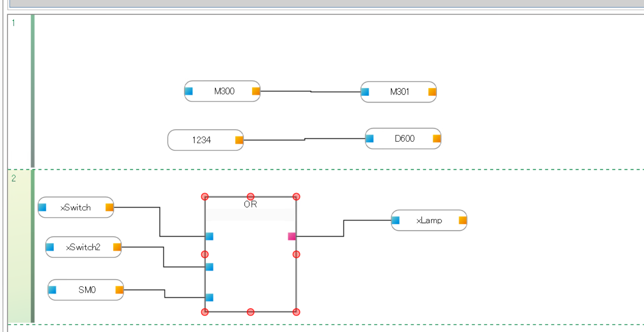
Task: Click the blue input pin on M301
Action: coord(365,92)
